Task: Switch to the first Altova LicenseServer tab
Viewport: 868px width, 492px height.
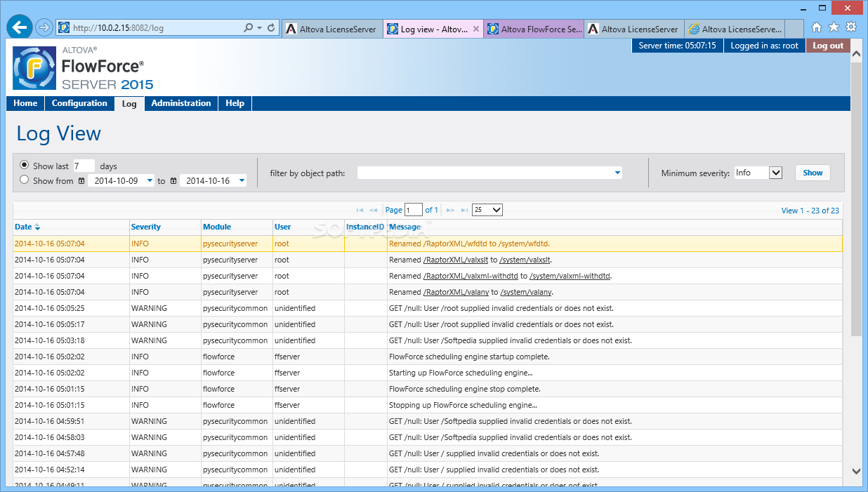Action: [x=333, y=29]
